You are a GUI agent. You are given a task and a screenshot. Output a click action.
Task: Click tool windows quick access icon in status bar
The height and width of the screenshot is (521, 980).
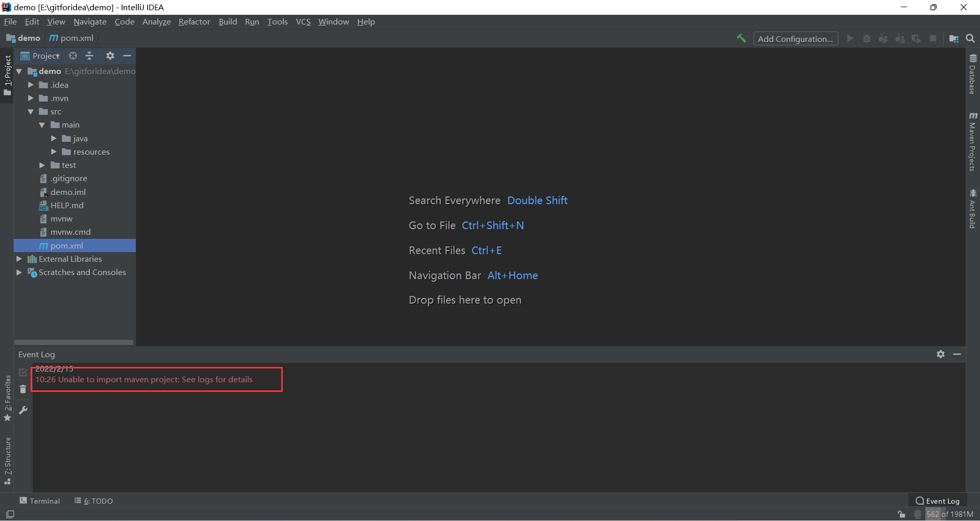pos(10,514)
